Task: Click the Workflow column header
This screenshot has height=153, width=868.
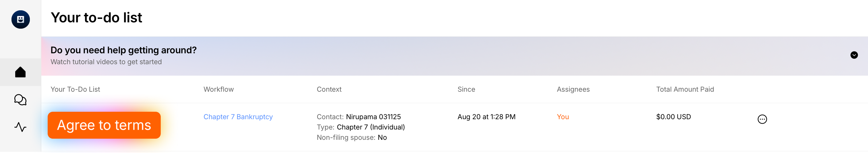Action: coord(218,89)
